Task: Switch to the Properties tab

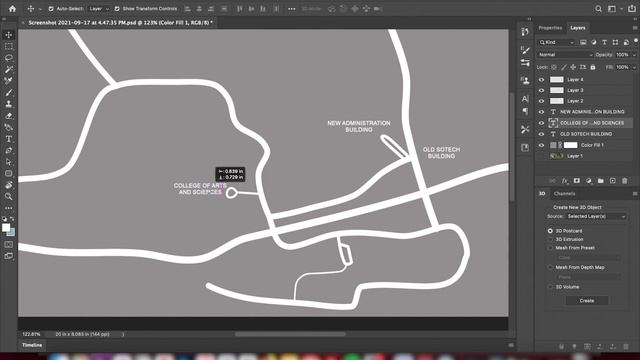Action: [x=550, y=28]
